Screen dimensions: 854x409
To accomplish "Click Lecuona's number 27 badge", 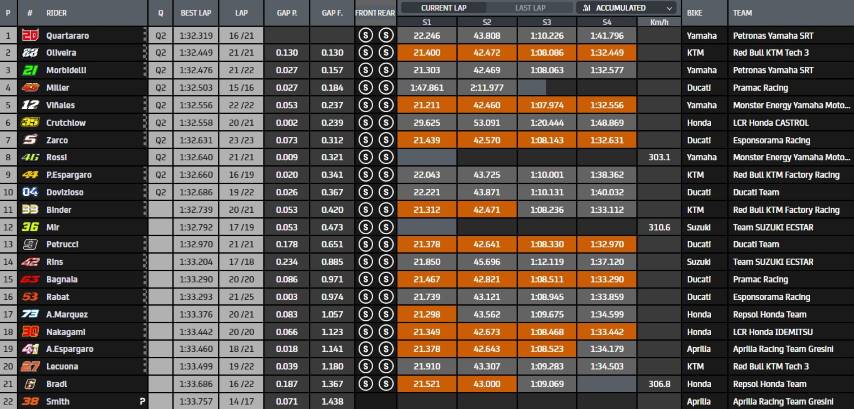I will click(29, 367).
